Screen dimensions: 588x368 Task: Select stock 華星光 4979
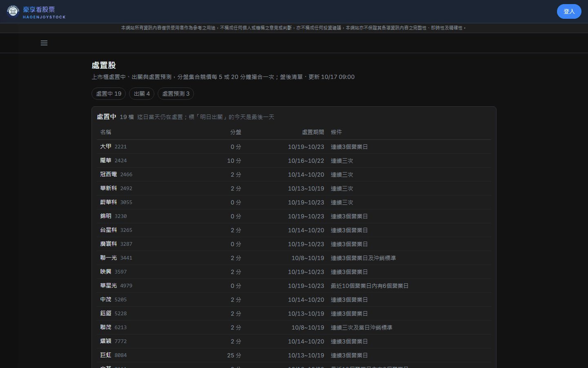point(116,285)
